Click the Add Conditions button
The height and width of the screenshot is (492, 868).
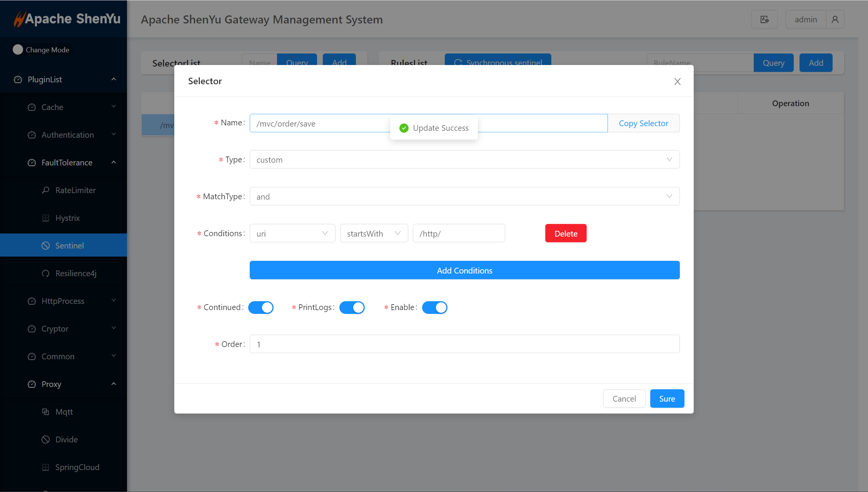tap(464, 270)
